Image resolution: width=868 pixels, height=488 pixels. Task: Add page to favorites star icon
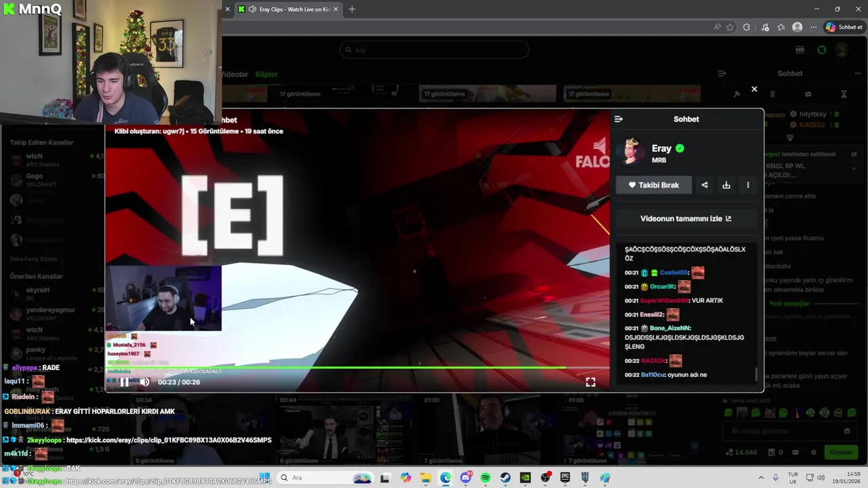tap(730, 27)
